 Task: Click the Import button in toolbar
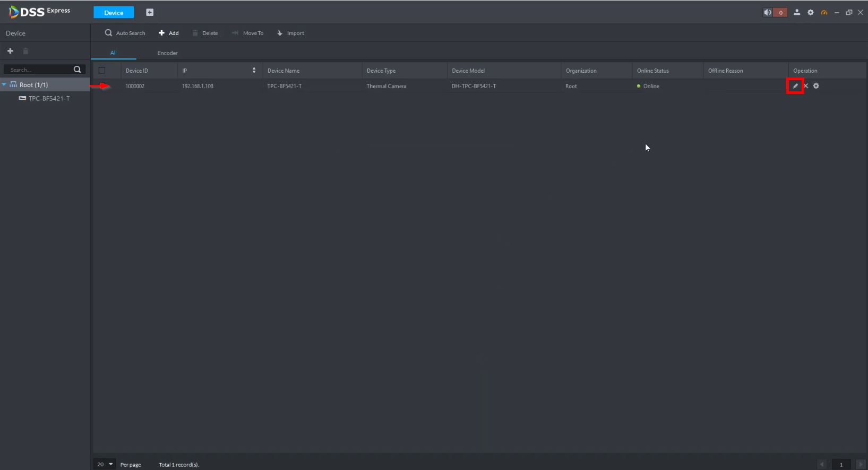(x=291, y=33)
